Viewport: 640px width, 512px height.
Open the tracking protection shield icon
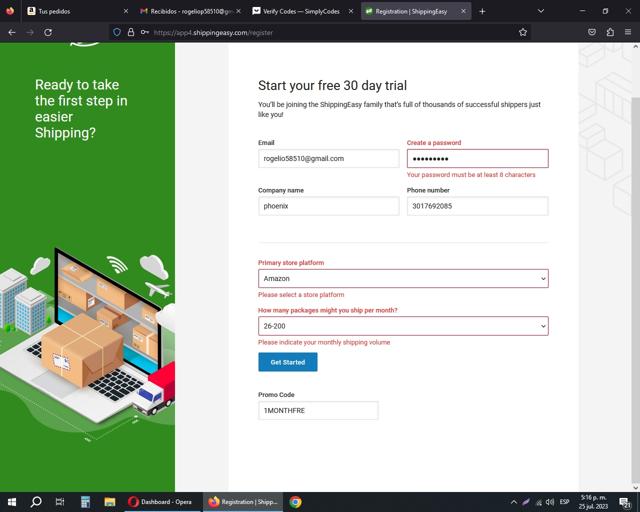pos(117,32)
